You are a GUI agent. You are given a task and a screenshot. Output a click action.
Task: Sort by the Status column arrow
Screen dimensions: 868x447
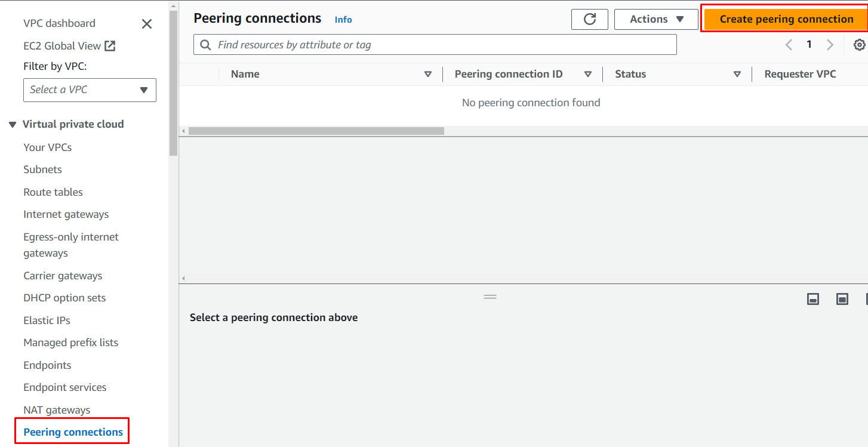coord(737,75)
